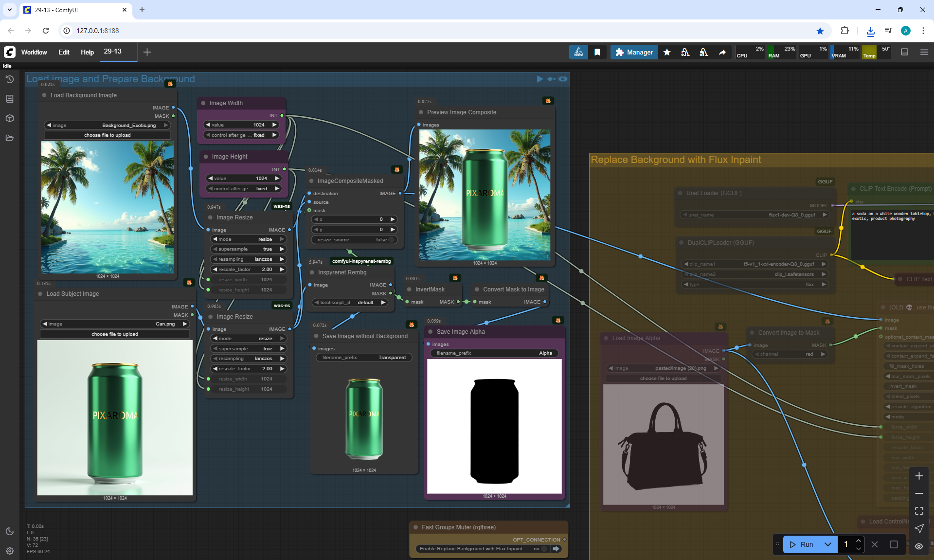Click the bookmark icon in top toolbar

597,52
